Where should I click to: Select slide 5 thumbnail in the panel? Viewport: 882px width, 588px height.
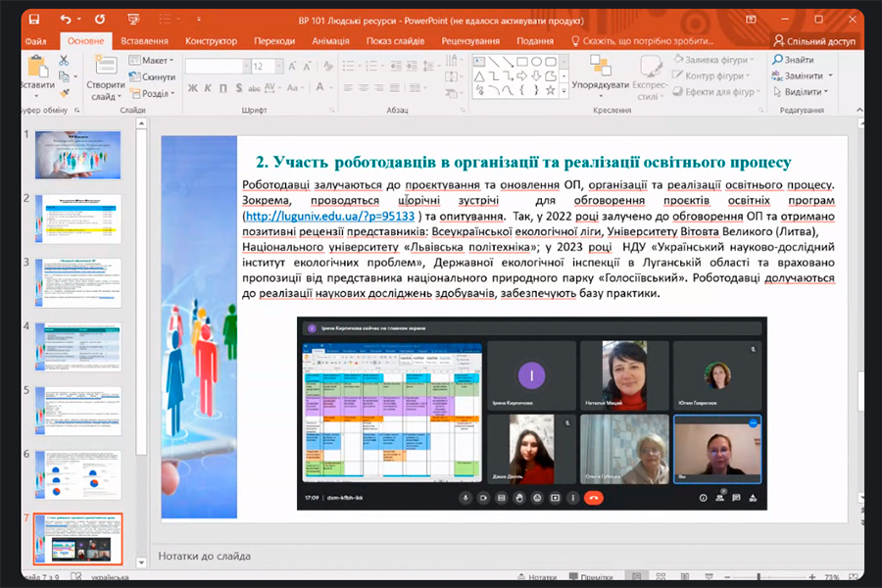78,410
